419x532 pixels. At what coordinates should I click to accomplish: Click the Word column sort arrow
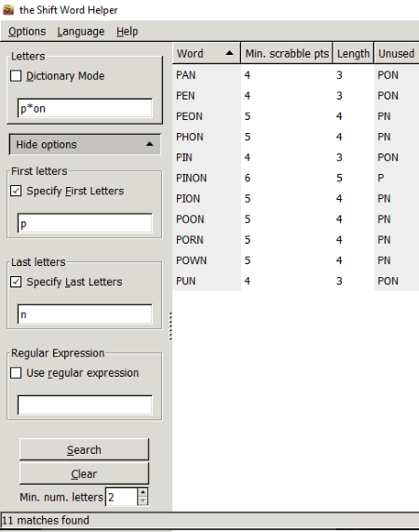230,53
